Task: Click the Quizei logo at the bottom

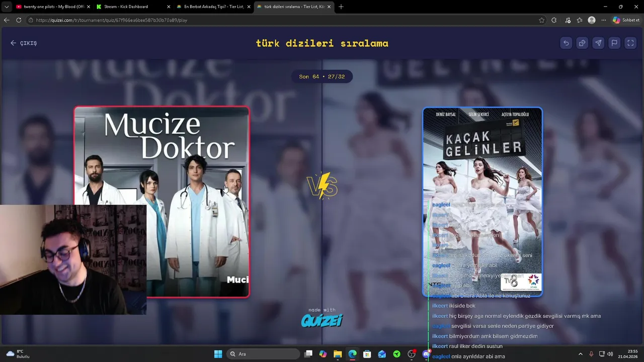Action: [322, 320]
